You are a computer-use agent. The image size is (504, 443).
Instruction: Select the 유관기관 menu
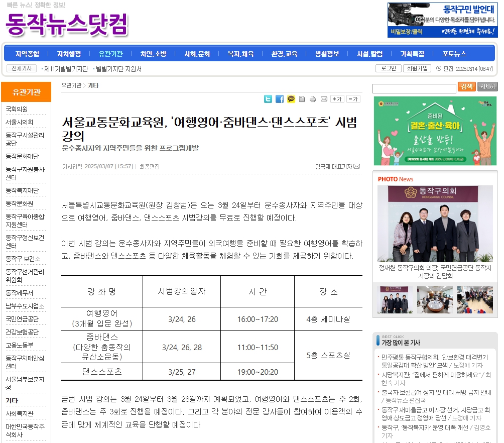tap(110, 54)
